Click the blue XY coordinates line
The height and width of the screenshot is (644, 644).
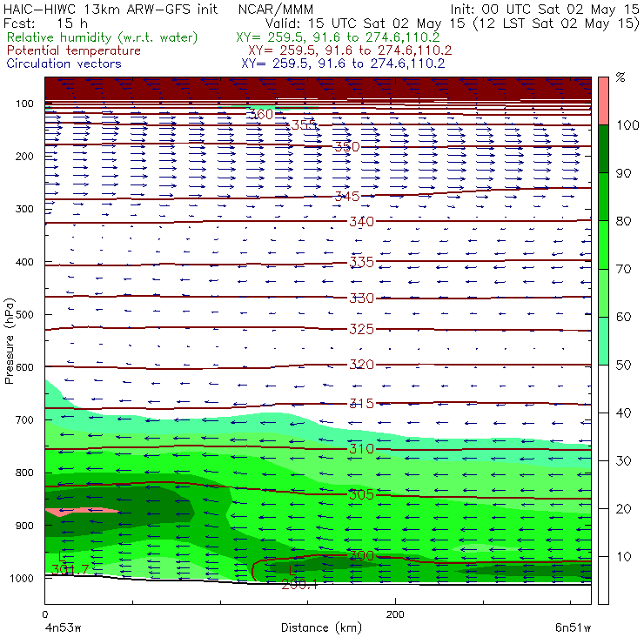[x=343, y=64]
